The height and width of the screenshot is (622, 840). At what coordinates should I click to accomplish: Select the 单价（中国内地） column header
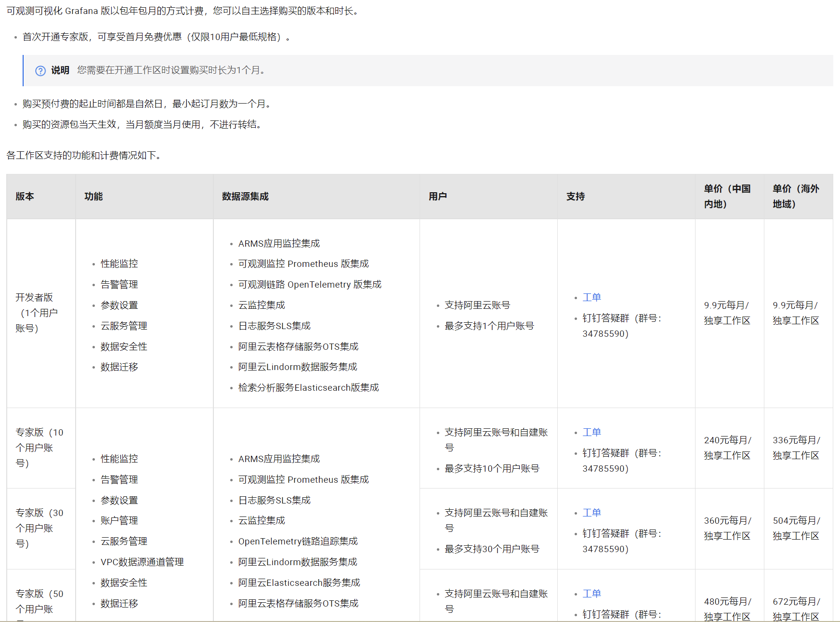tap(729, 197)
